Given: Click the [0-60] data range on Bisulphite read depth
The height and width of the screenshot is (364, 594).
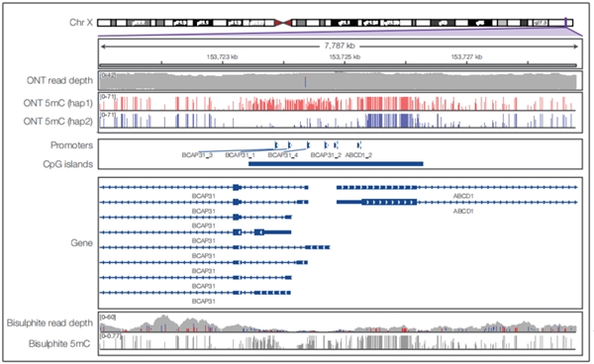Looking at the screenshot, I should pos(108,317).
